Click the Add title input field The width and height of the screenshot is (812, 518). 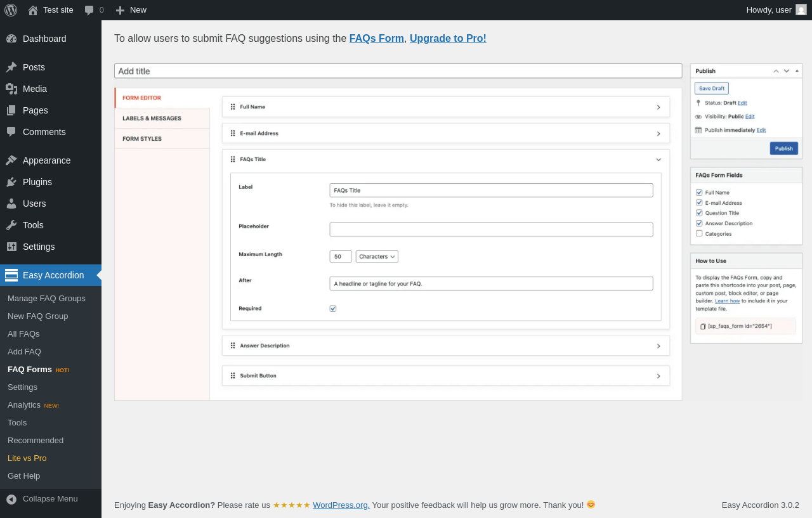pos(398,71)
